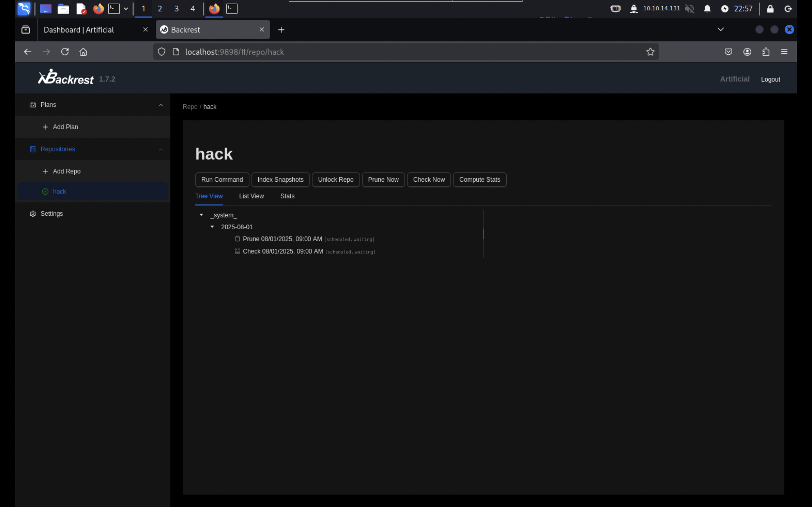Collapse the _system_ tree node
The height and width of the screenshot is (507, 812).
[201, 215]
